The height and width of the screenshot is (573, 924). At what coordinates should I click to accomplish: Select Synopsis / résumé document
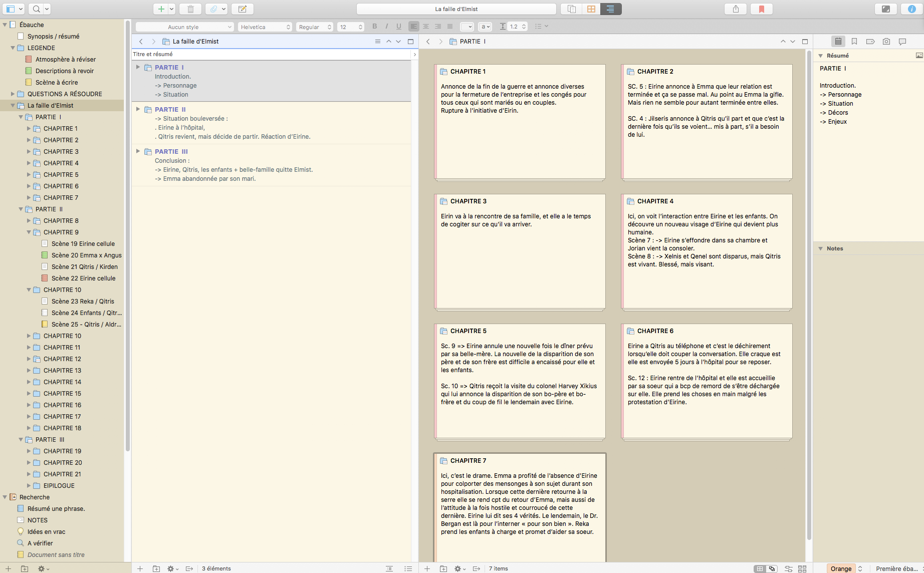click(x=54, y=37)
